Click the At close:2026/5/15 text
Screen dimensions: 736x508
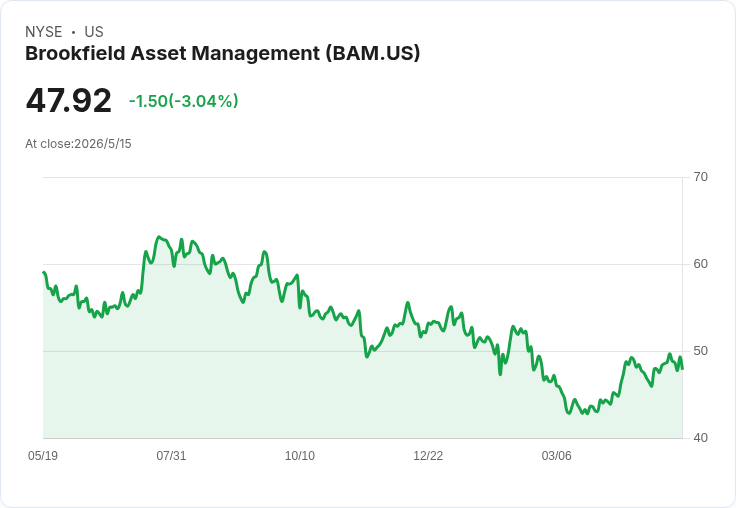click(x=78, y=144)
